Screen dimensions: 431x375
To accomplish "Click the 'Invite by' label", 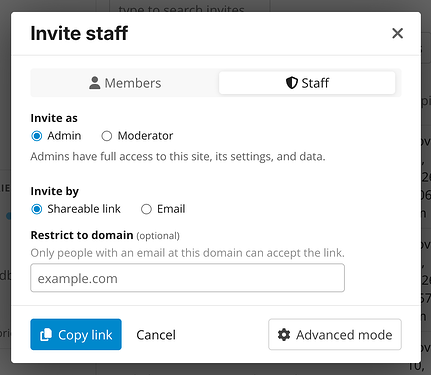I will click(x=55, y=191).
